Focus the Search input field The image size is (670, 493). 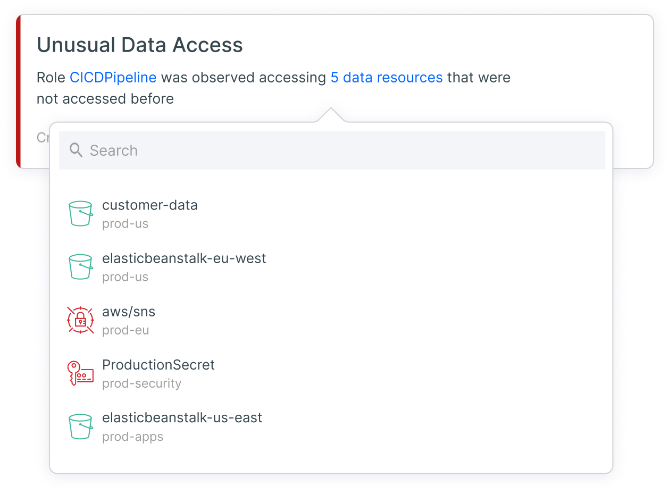pos(340,151)
